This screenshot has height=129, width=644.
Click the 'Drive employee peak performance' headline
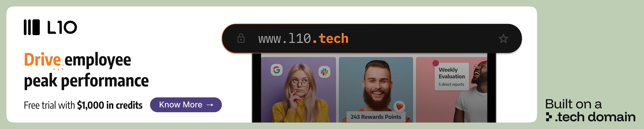pyautogui.click(x=86, y=70)
